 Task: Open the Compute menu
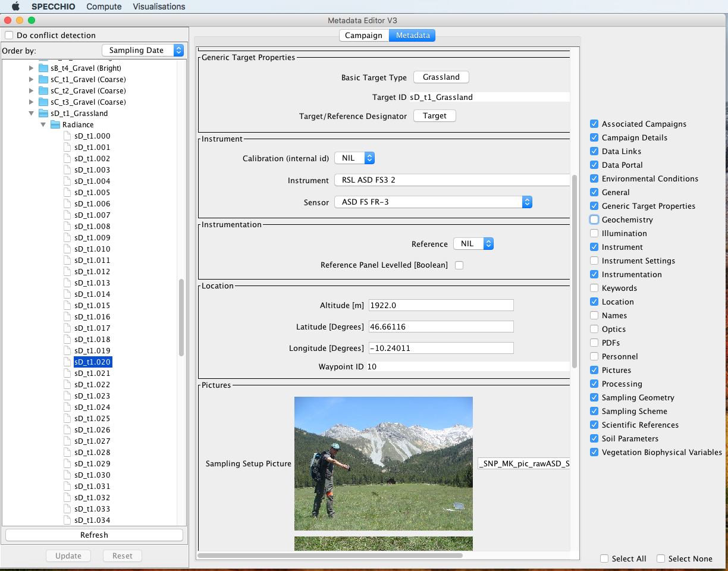click(104, 7)
